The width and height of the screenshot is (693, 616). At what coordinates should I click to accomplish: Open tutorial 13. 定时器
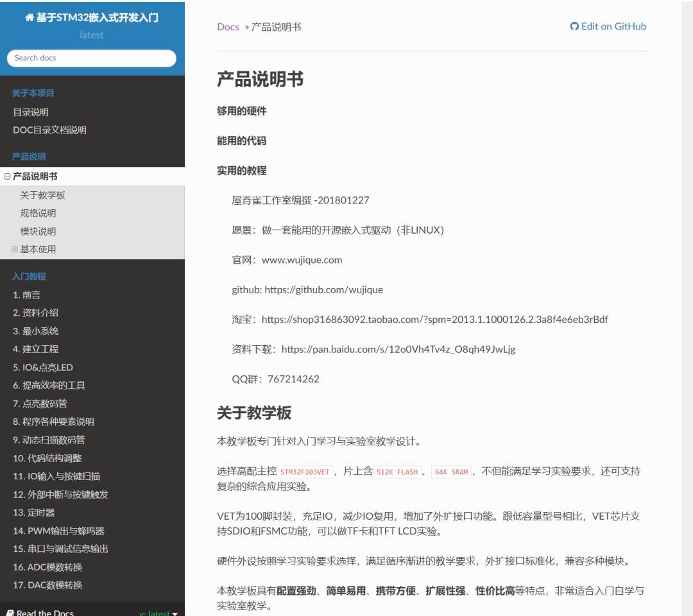click(x=33, y=513)
